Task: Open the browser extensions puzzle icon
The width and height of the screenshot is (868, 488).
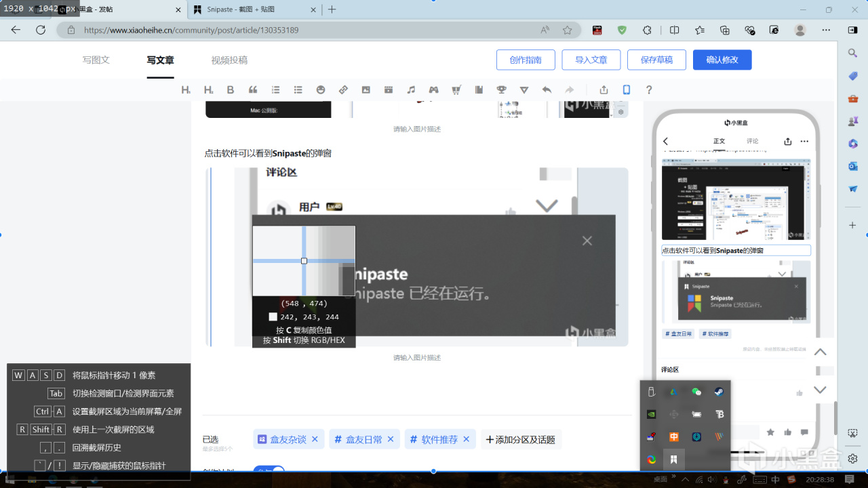Action: click(x=647, y=30)
